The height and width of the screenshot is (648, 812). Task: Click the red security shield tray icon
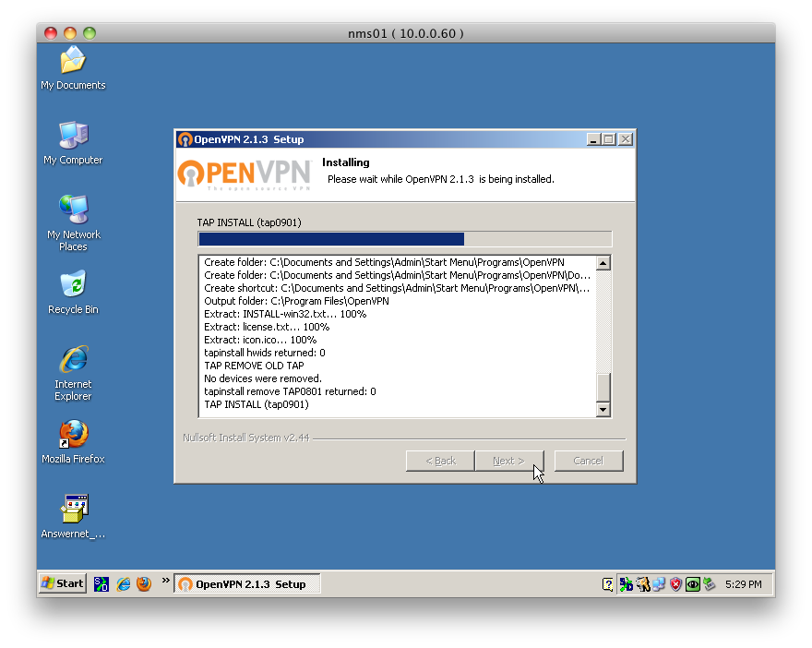pos(675,585)
